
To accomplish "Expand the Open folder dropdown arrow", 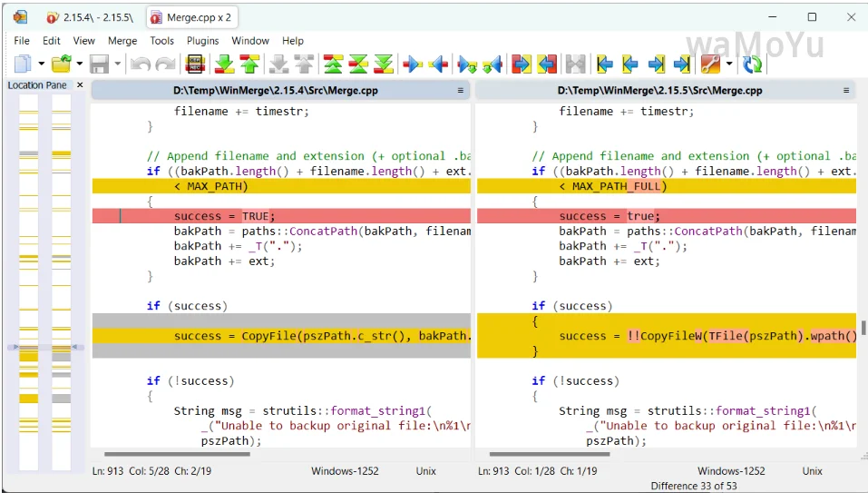I will pyautogui.click(x=80, y=64).
